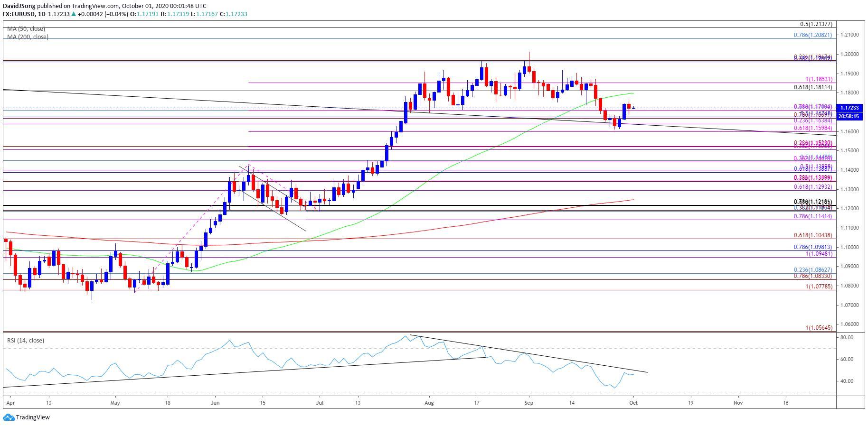Open the TradingView wordmark link

coord(33,417)
